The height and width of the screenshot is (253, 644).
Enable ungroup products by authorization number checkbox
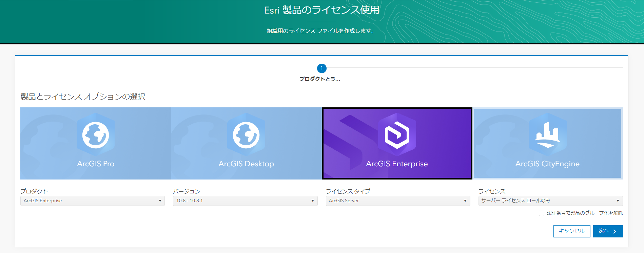[542, 213]
